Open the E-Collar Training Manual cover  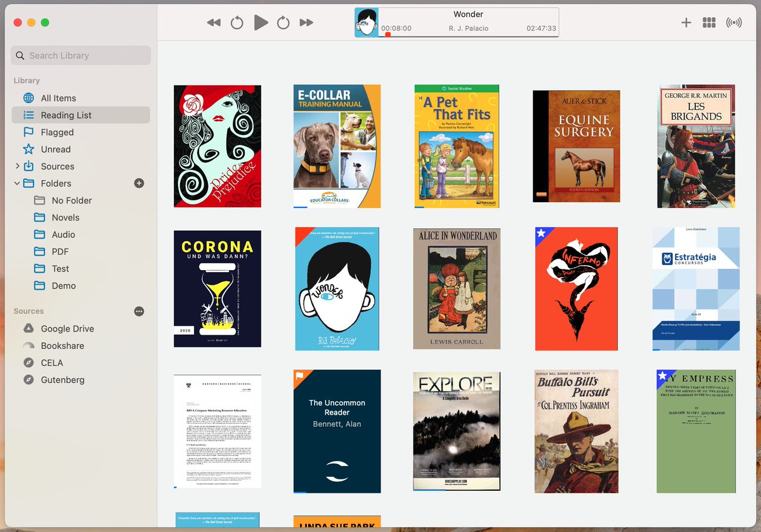point(337,146)
